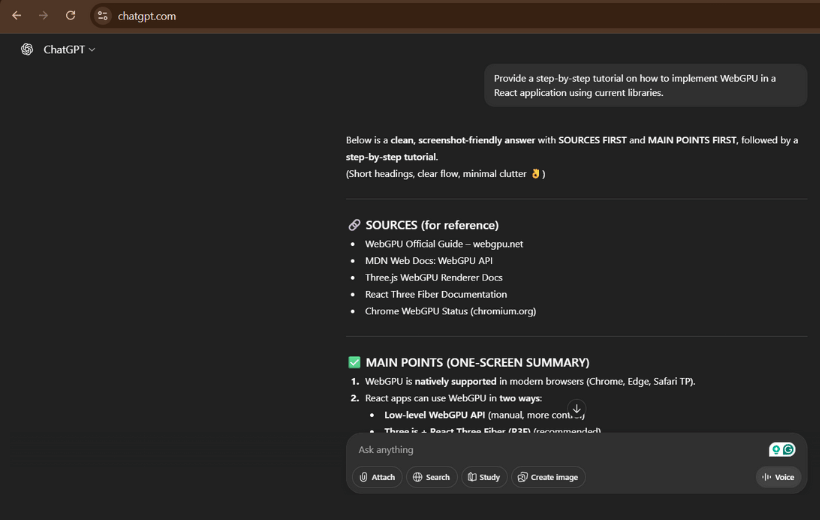This screenshot has height=520, width=820.
Task: Type in the Ask anything field
Action: 550,450
